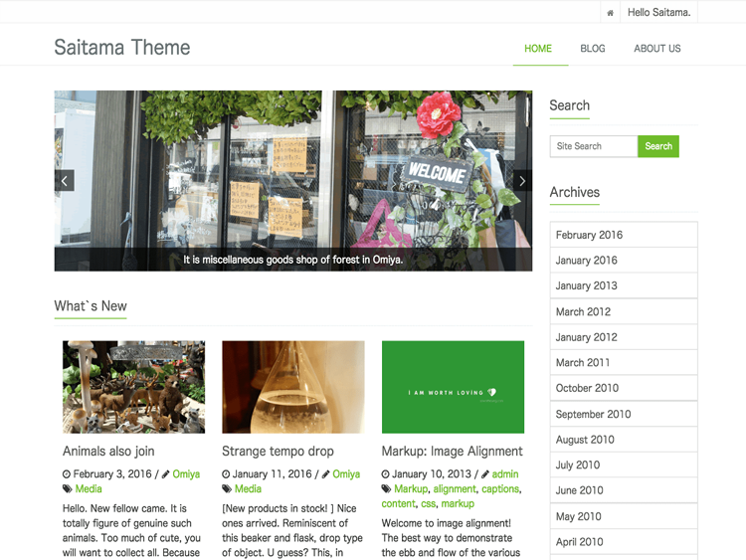
Task: Open the ABOUT US page
Action: tap(657, 49)
